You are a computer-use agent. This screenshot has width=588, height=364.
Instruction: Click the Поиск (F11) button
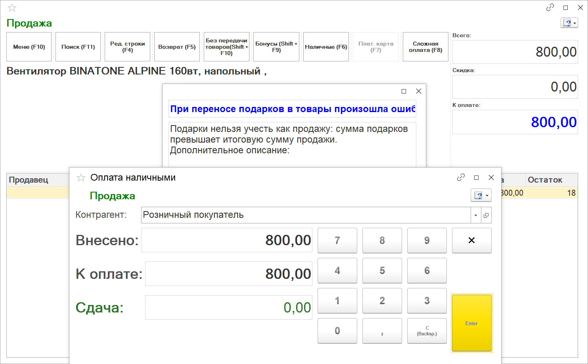tap(78, 47)
